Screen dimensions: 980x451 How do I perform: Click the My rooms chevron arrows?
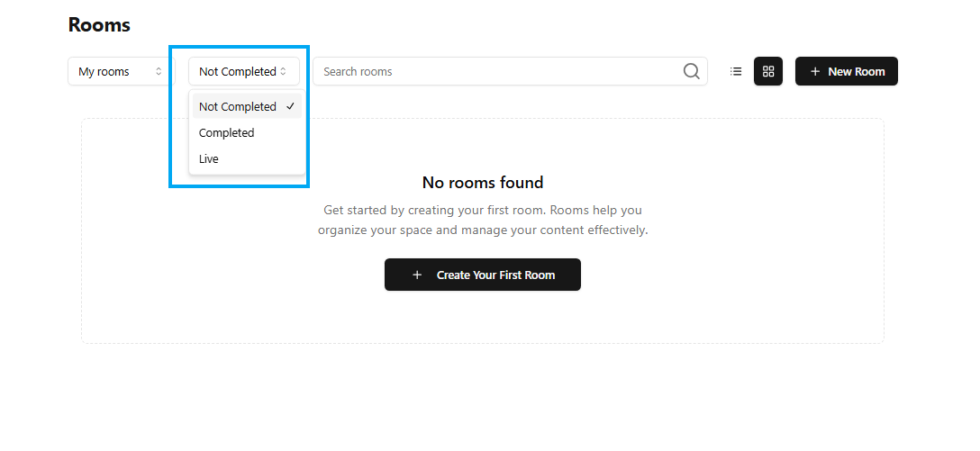[x=159, y=71]
